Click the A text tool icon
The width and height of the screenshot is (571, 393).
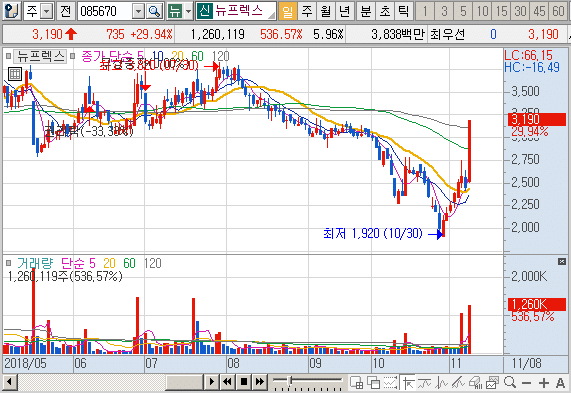click(x=560, y=383)
